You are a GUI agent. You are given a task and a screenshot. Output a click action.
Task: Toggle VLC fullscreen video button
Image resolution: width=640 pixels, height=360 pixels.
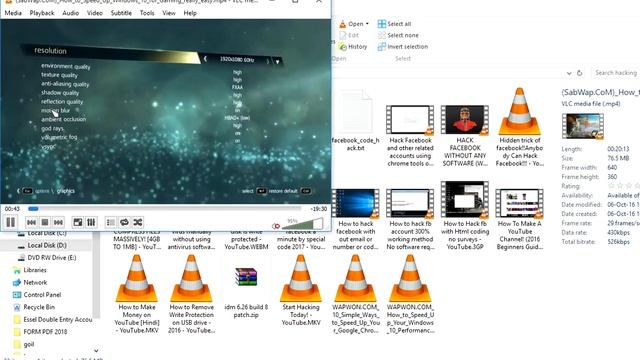pyautogui.click(x=78, y=222)
